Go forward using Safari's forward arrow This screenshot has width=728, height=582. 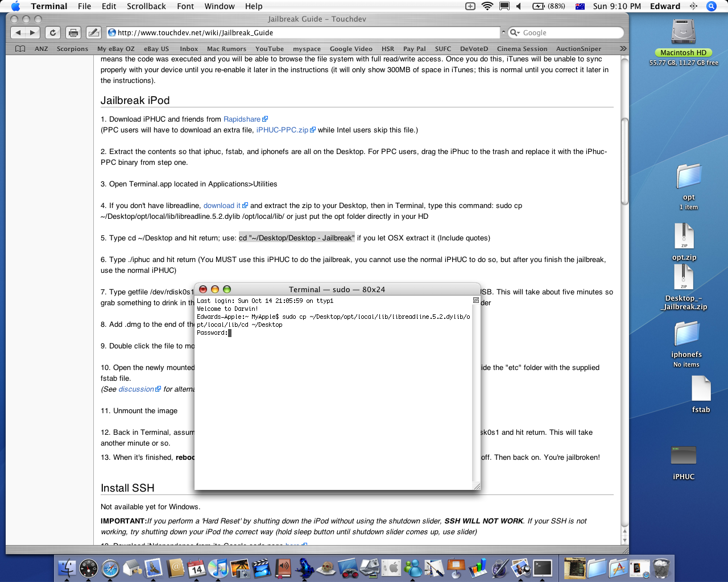(32, 33)
